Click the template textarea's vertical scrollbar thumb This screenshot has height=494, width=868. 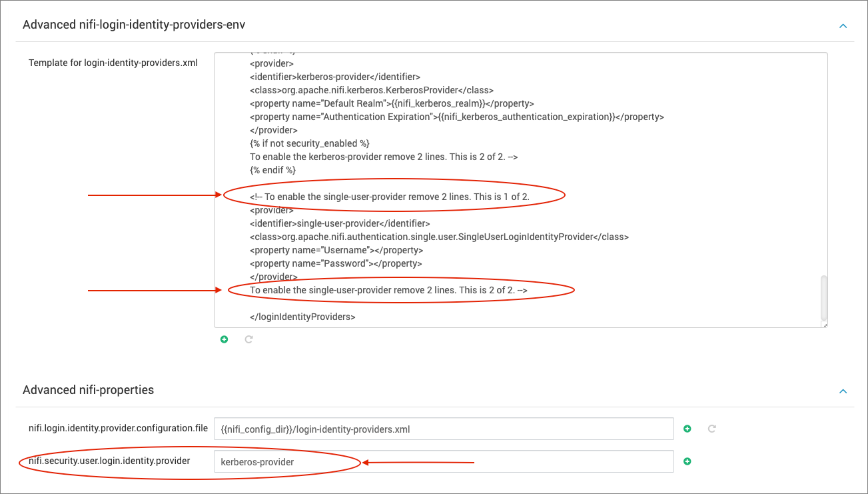coord(824,297)
